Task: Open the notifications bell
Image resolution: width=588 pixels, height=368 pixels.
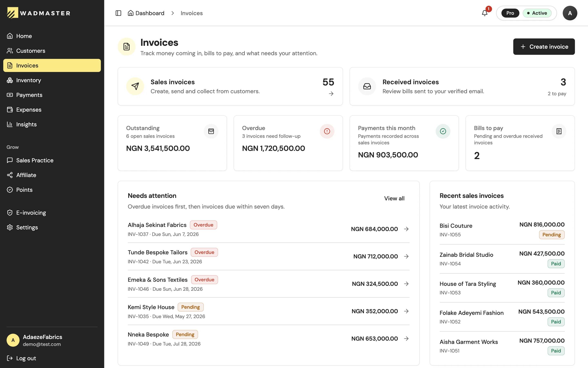Action: (484, 13)
